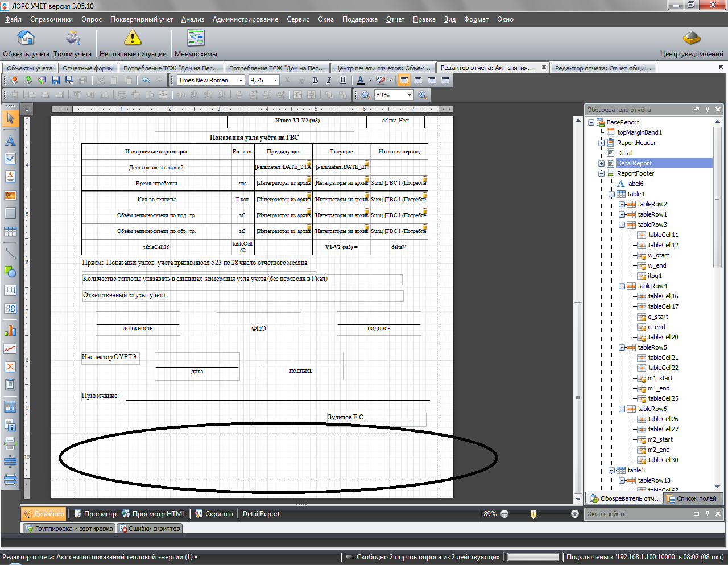Enable left text alignment

point(404,80)
